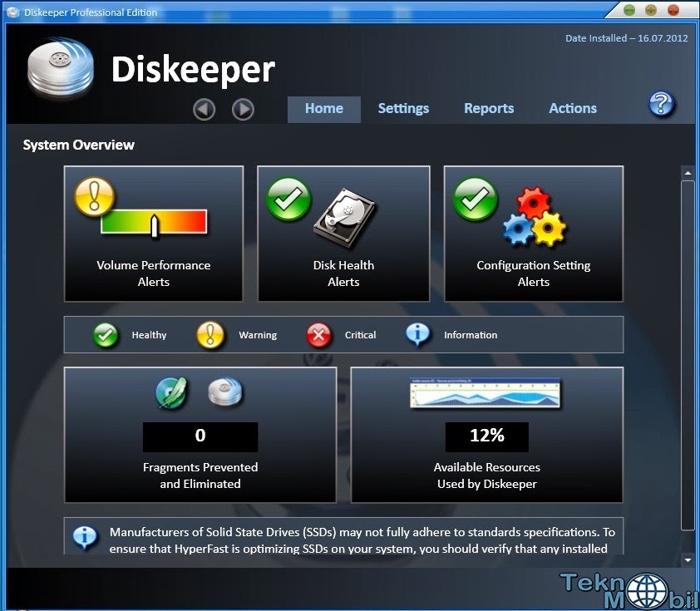The height and width of the screenshot is (611, 700).
Task: Click the scrollbar up arrow
Action: click(x=688, y=173)
